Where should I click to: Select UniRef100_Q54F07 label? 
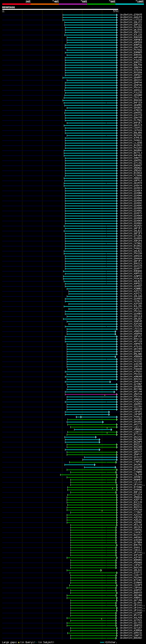coord(131,454)
